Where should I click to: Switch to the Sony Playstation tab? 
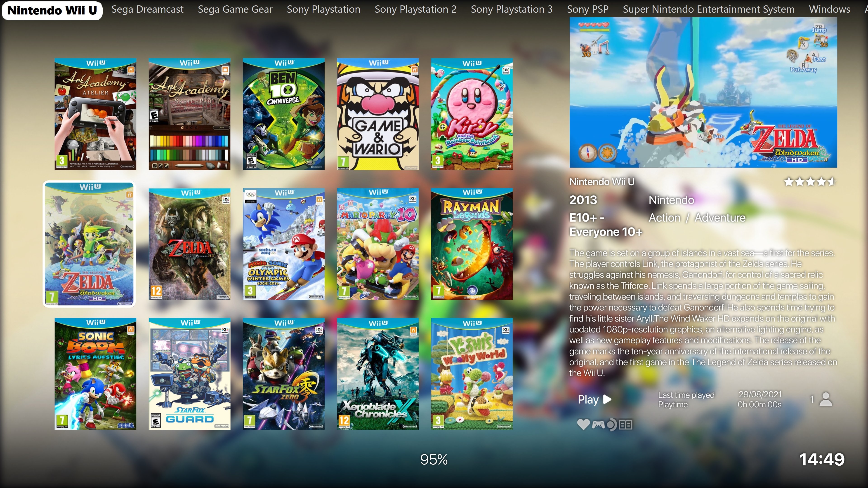(x=323, y=9)
